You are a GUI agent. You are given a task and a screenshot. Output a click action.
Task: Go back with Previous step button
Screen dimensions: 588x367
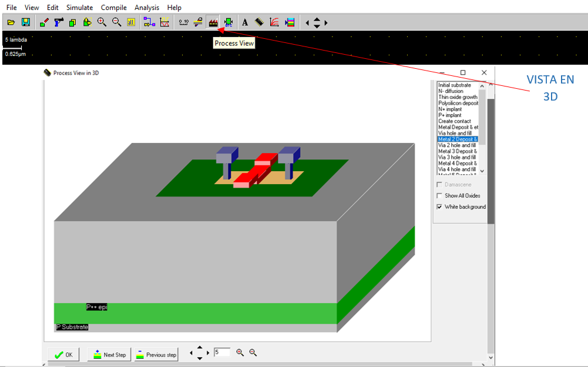pos(156,355)
